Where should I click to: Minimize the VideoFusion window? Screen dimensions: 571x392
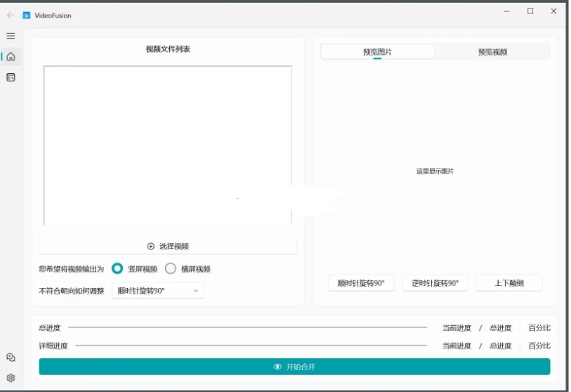(506, 11)
